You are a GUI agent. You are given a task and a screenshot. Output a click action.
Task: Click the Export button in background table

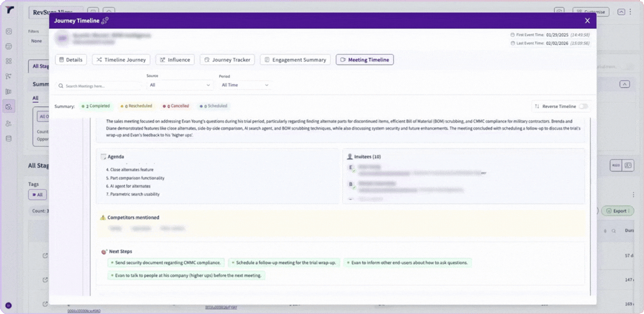click(617, 211)
